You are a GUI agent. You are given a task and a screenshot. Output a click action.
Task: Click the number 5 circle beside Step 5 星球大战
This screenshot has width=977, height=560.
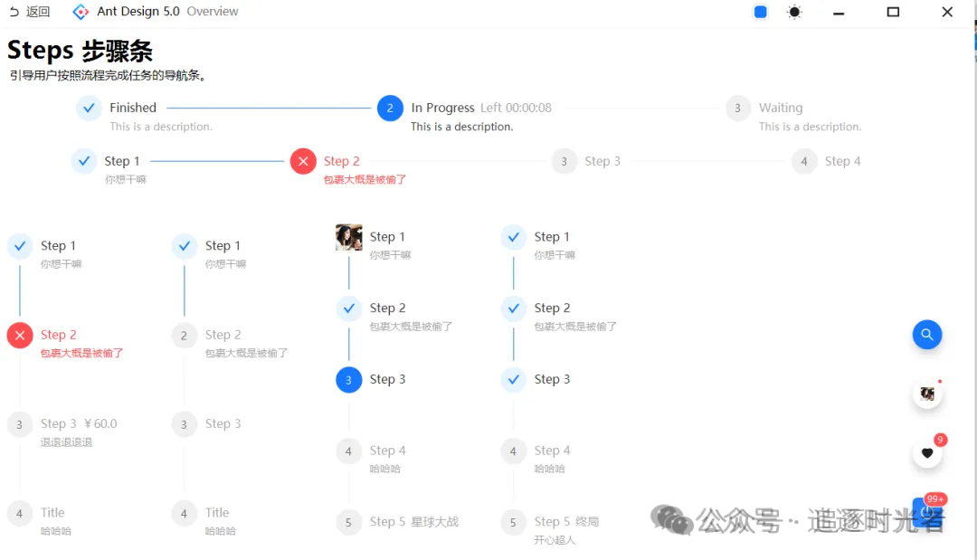coord(349,522)
